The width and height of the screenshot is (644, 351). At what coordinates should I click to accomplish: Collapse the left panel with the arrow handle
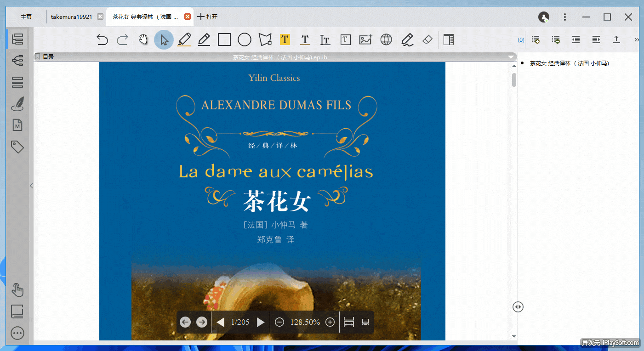pyautogui.click(x=31, y=186)
